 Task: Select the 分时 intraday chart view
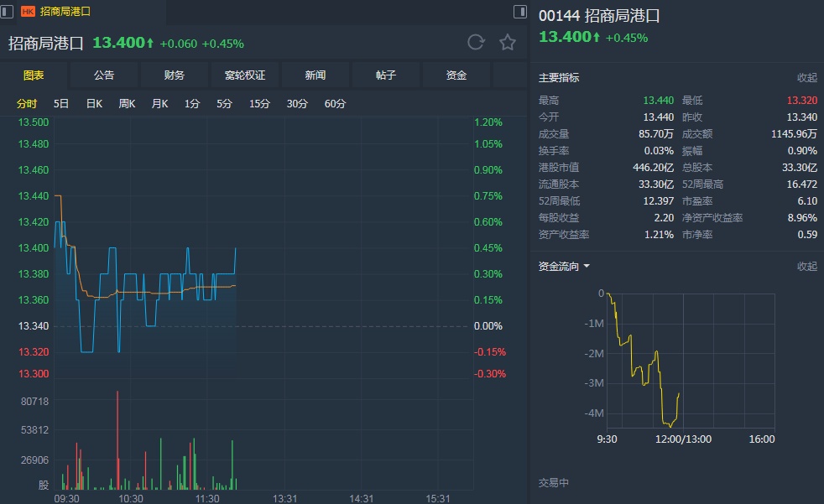click(27, 104)
